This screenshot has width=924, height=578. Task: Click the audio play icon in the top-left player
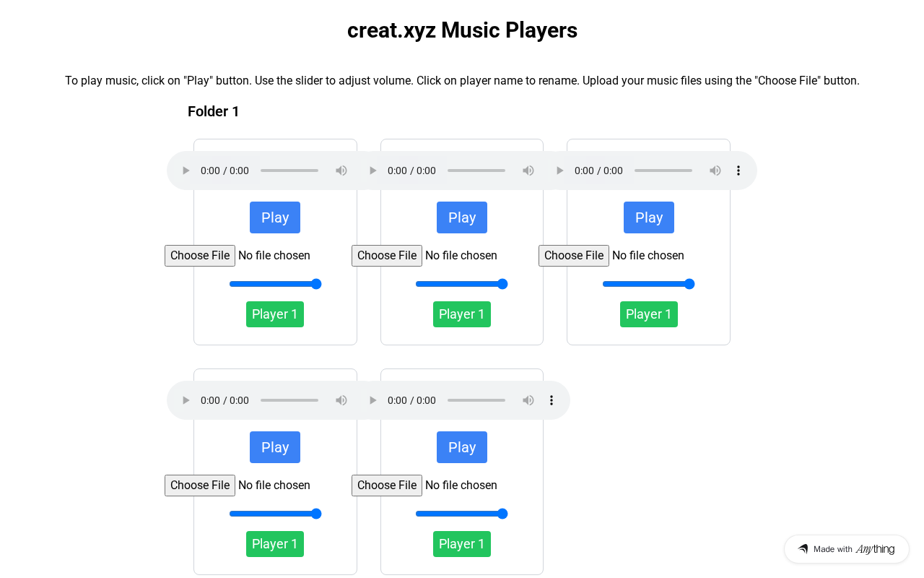(186, 171)
